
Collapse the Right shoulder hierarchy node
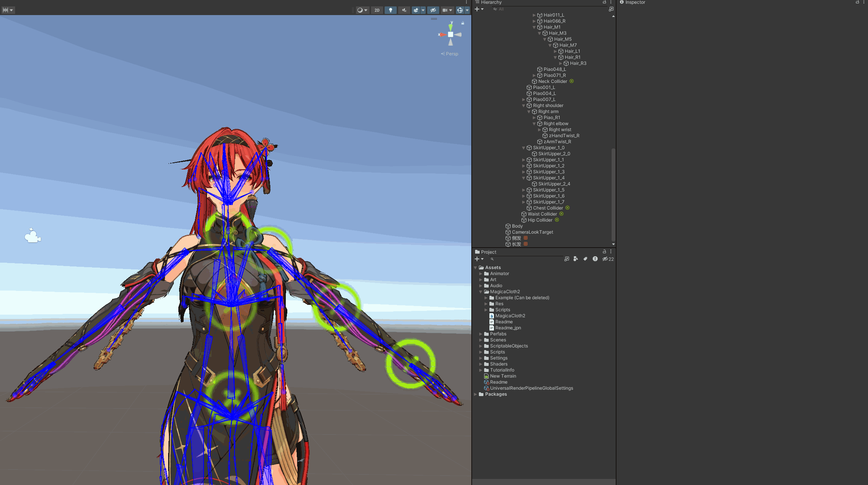[x=523, y=106]
